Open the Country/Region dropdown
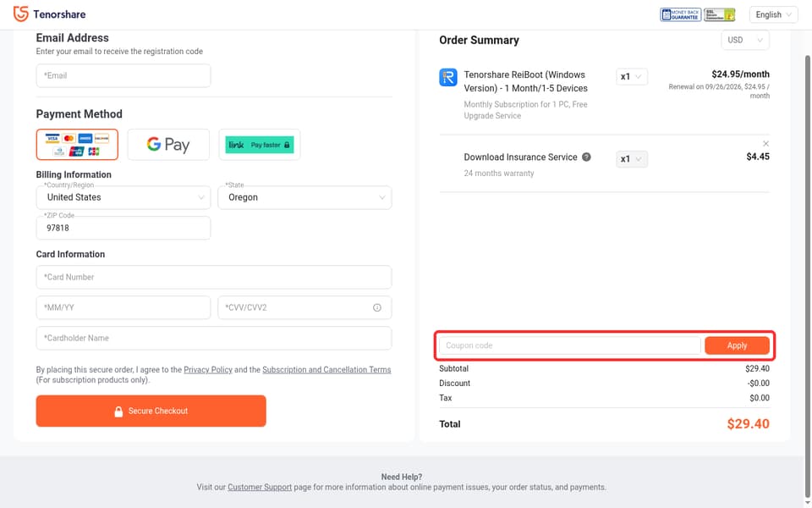This screenshot has width=812, height=508. pos(123,197)
